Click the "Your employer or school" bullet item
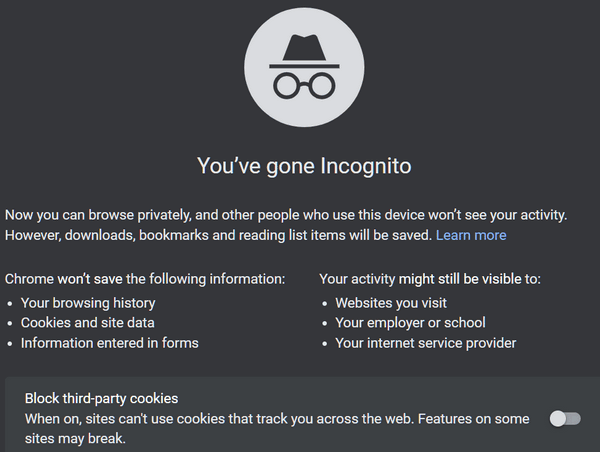Screen dimensions: 600x452 [410, 323]
